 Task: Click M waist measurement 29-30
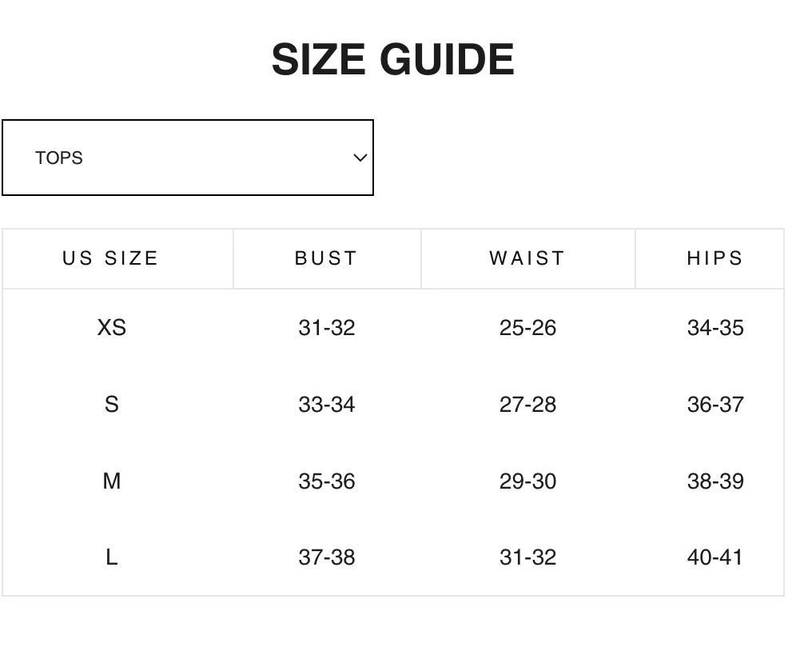pyautogui.click(x=527, y=481)
